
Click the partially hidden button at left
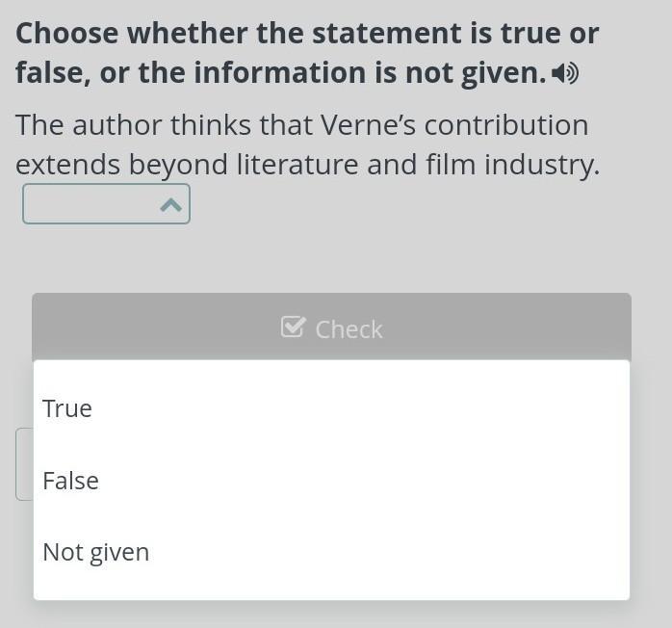click(x=24, y=464)
